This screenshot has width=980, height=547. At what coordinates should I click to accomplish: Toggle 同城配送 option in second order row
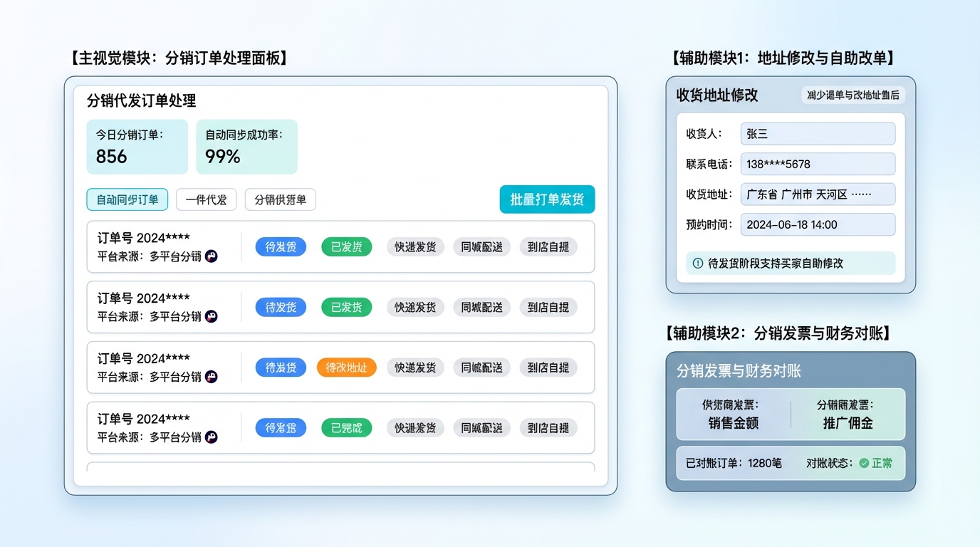tap(481, 308)
